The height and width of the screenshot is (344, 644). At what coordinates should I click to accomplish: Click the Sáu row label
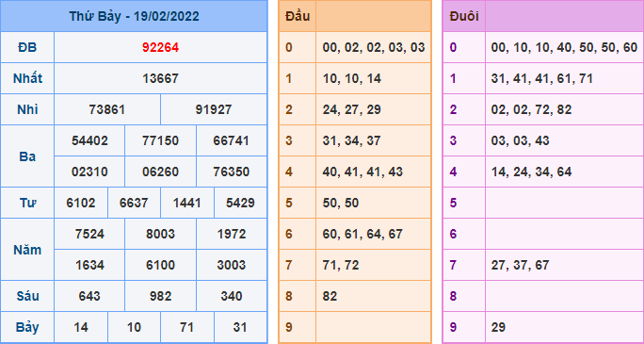pos(27,296)
